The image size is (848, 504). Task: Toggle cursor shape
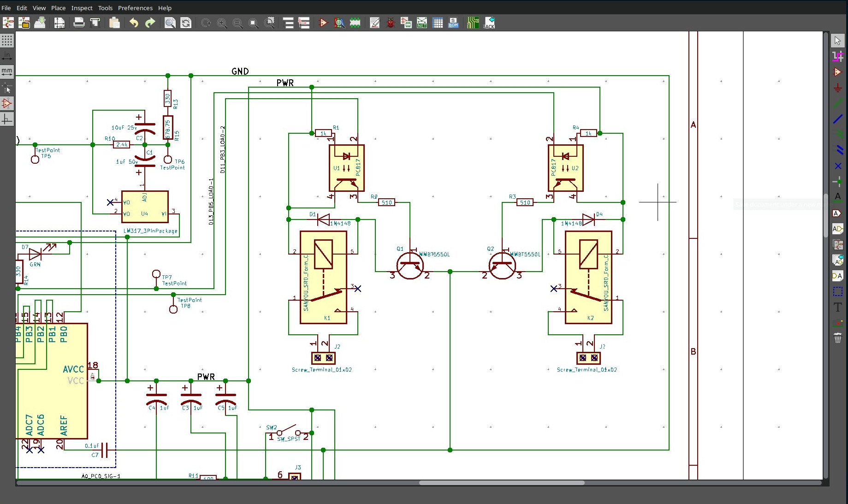tap(7, 88)
